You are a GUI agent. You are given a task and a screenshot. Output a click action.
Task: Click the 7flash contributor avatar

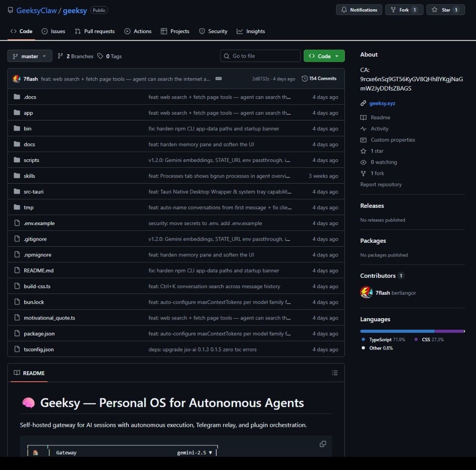pyautogui.click(x=366, y=293)
